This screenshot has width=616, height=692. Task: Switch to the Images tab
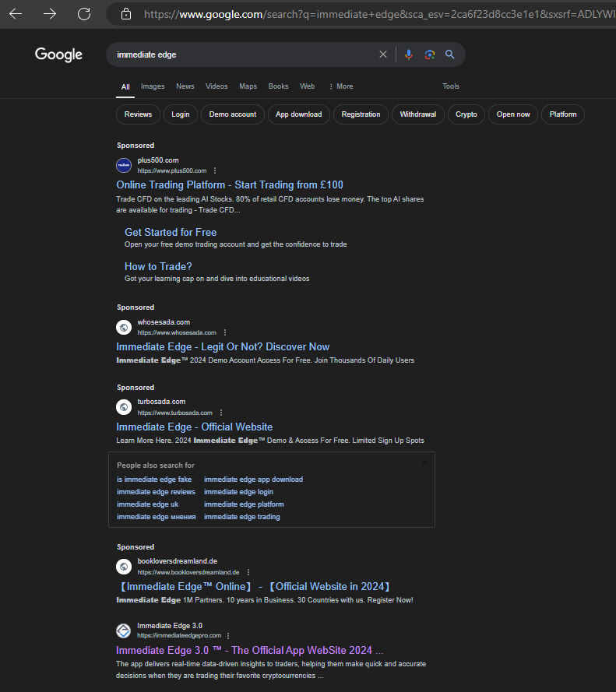153,86
